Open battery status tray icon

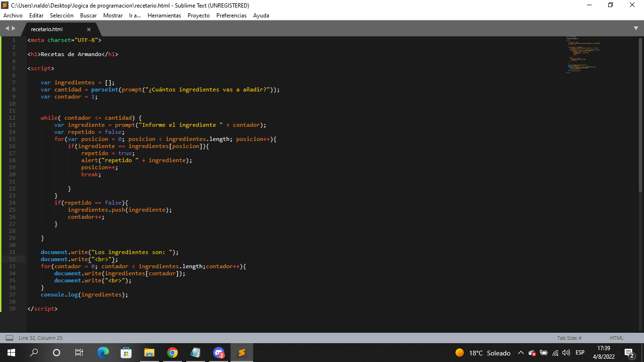[544, 353]
